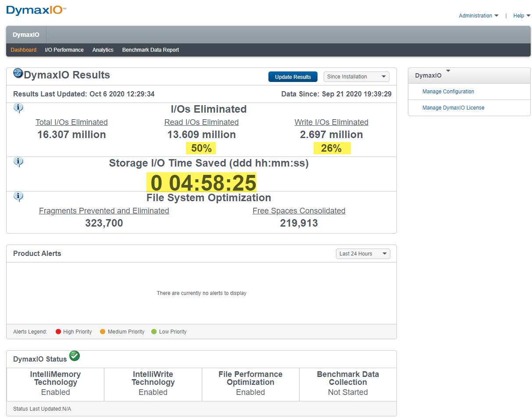Click the info icon beside I/Os Eliminated
This screenshot has height=419, width=532.
[x=18, y=108]
